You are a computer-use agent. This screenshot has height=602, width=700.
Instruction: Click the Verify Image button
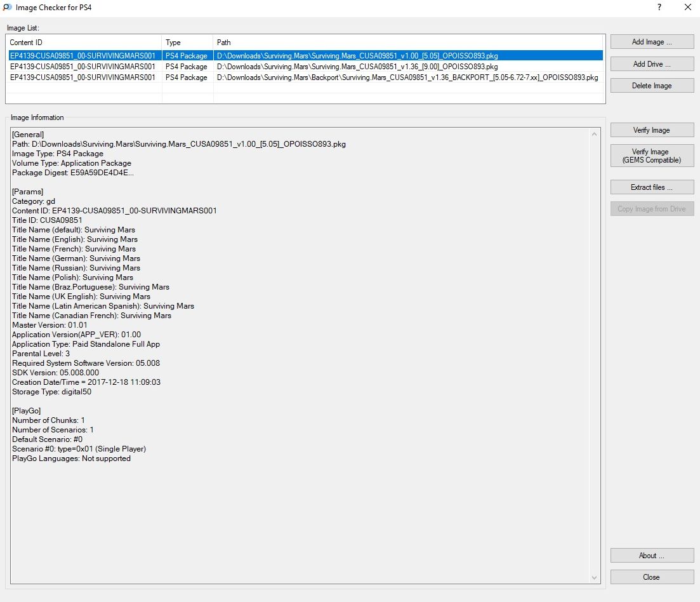pyautogui.click(x=652, y=130)
